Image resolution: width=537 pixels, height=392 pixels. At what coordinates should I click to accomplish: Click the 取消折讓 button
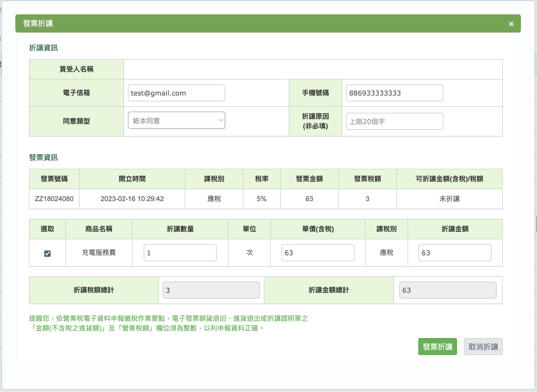483,347
